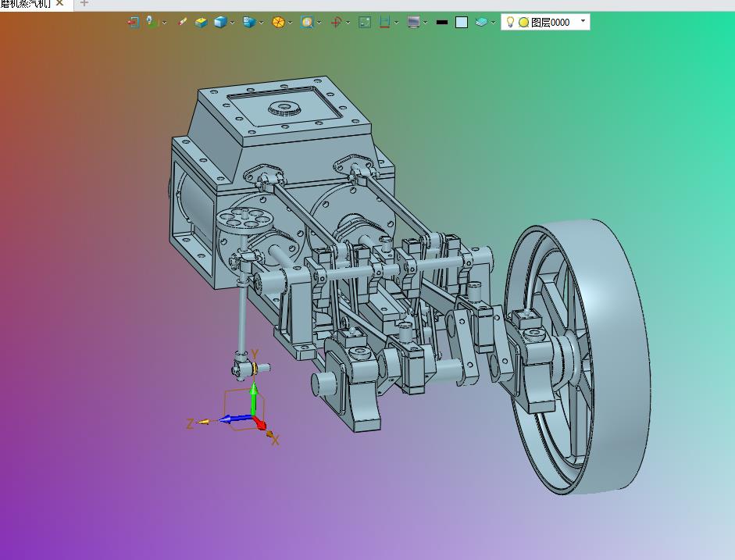Click the lamp-on-green-base toolbar icon

pos(152,22)
